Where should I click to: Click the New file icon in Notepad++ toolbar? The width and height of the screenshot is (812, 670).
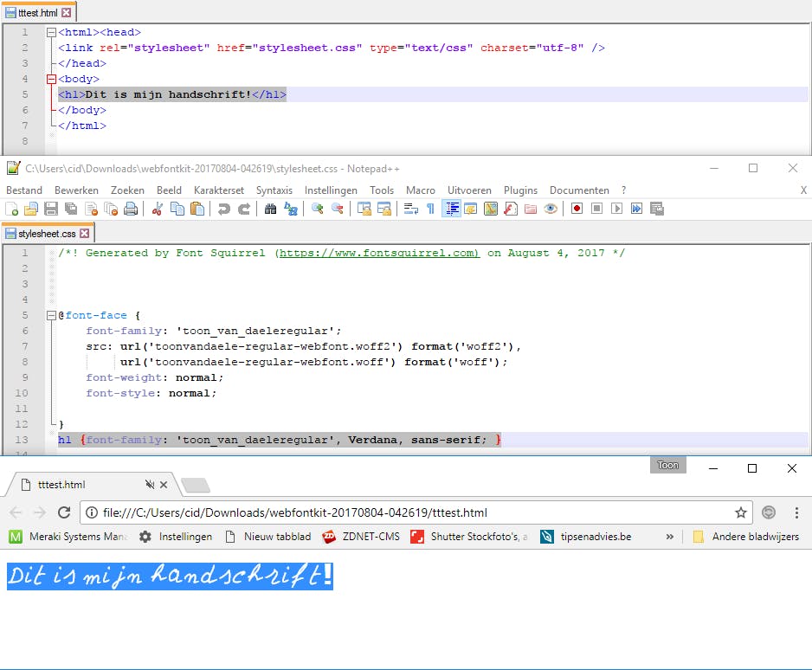(11, 209)
